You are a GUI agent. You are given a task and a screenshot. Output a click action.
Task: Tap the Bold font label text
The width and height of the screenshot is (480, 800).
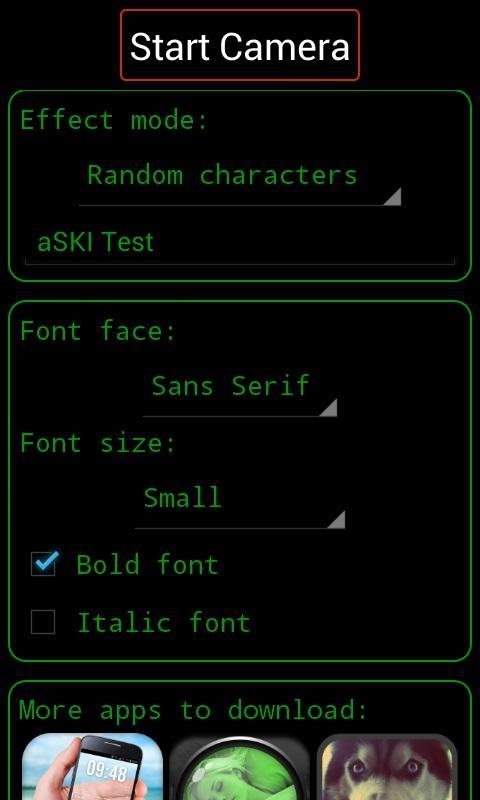(x=147, y=565)
